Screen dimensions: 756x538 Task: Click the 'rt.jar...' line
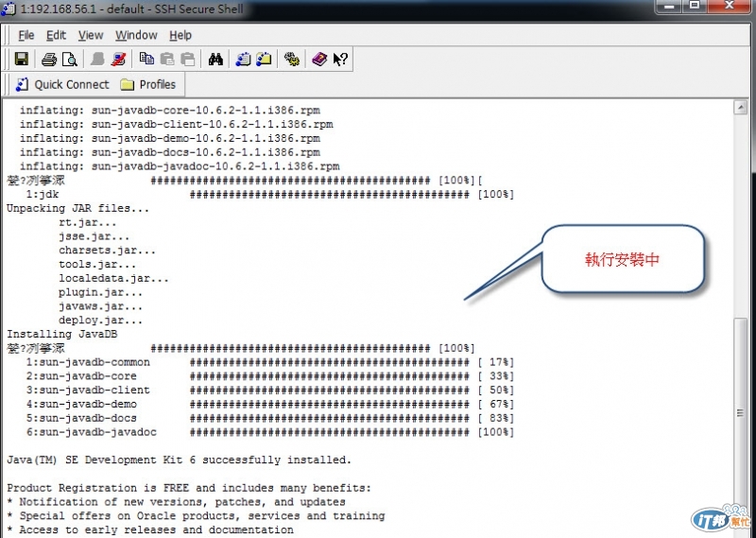(88, 222)
